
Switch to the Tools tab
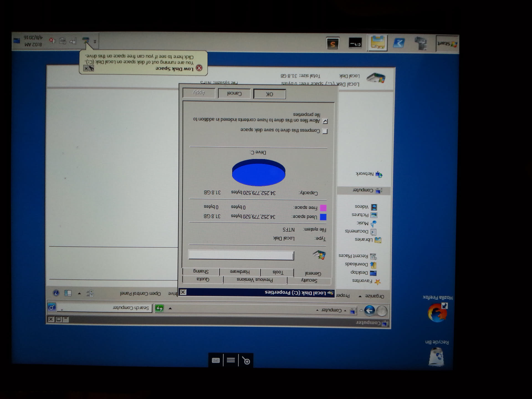tap(278, 272)
